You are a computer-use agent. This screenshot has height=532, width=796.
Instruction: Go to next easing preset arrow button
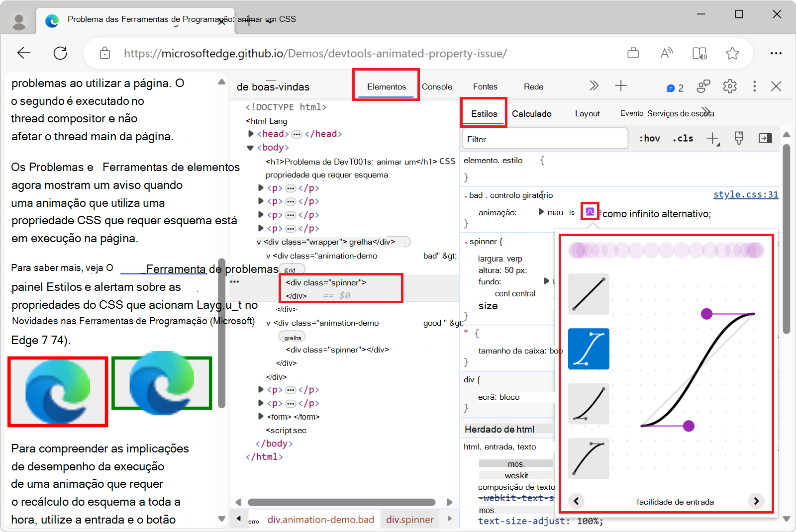[x=757, y=501]
